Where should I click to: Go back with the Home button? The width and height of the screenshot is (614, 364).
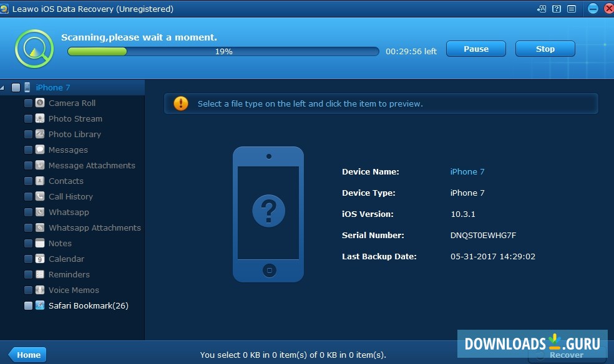point(28,355)
